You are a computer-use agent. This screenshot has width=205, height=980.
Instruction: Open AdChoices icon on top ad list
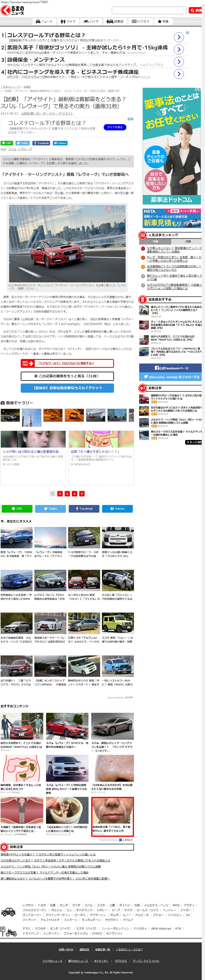[x=187, y=33]
